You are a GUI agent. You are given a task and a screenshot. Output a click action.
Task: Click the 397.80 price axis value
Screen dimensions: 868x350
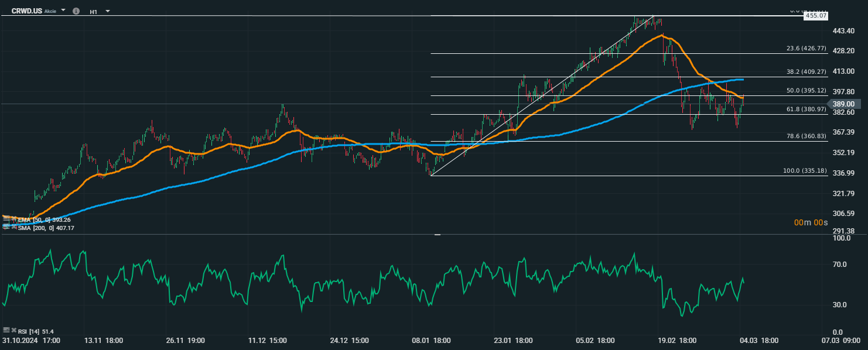[x=844, y=92]
